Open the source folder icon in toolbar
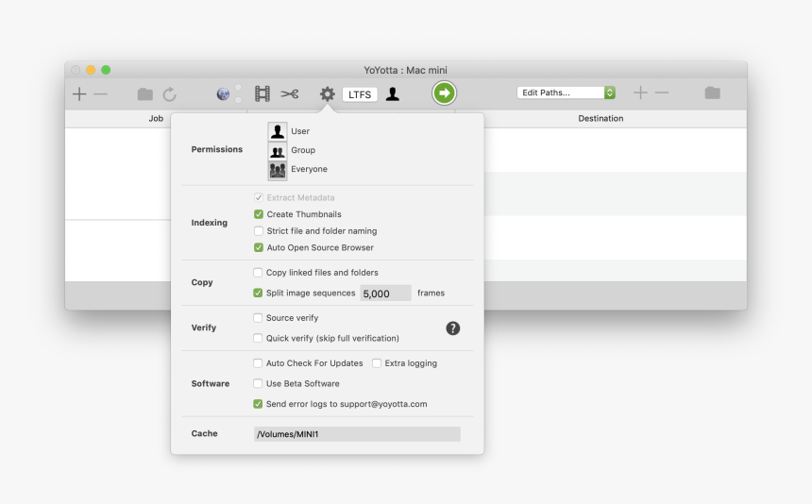812x504 pixels. [145, 93]
